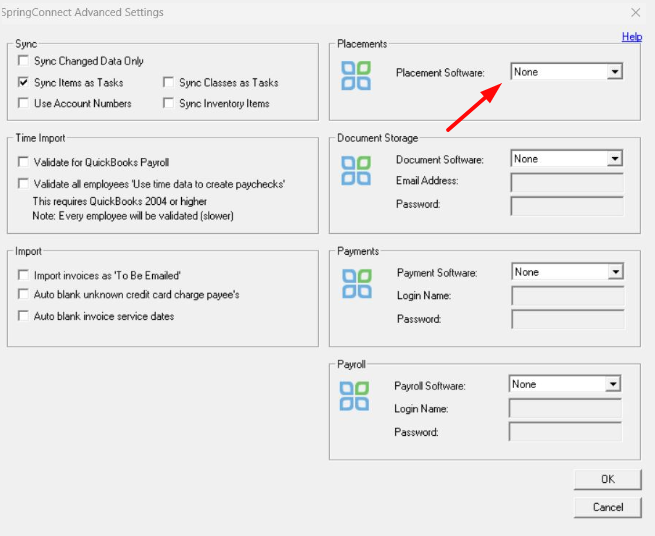Enable Validate for QuickBooks Payroll
The width and height of the screenshot is (655, 536).
(23, 162)
